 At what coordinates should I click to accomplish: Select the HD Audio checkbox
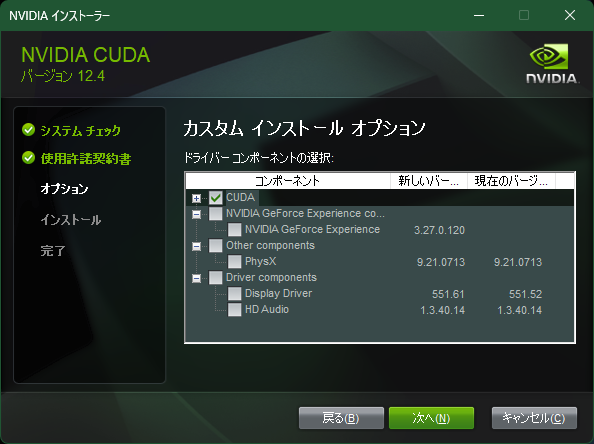point(234,309)
